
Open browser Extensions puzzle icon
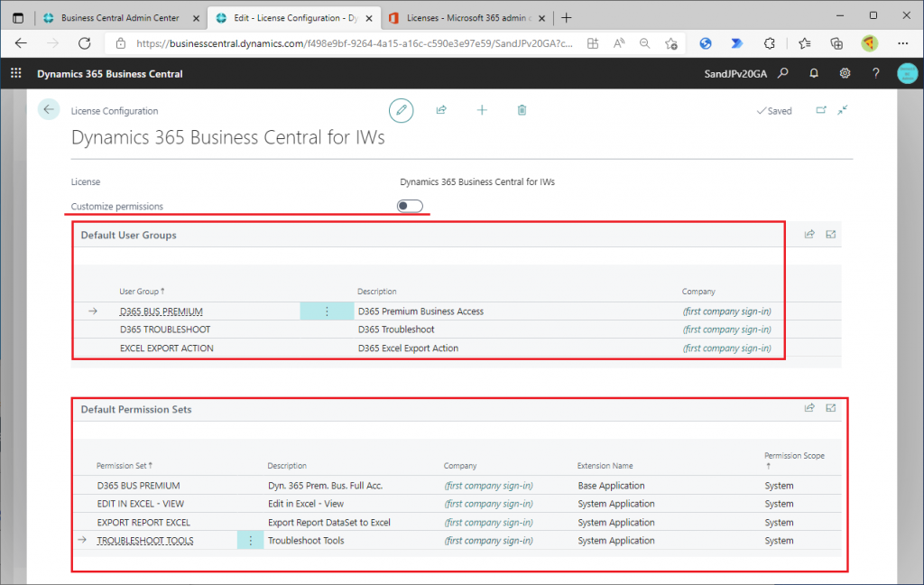point(769,43)
